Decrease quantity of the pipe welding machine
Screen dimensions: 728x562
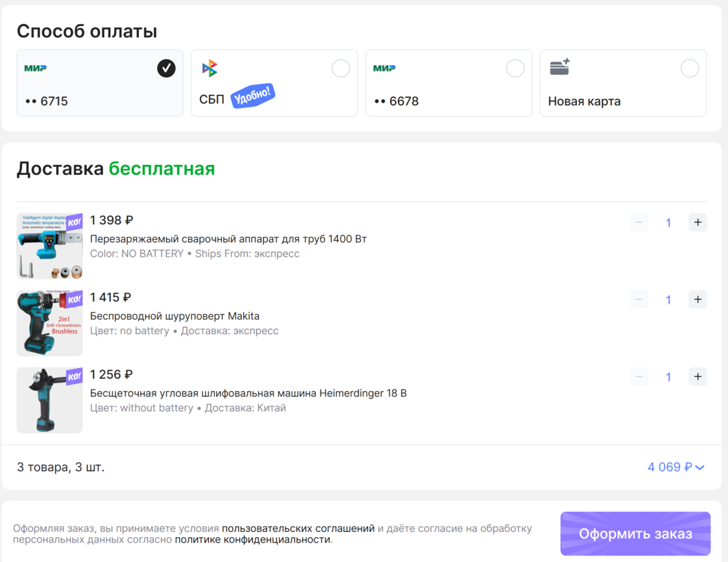pyautogui.click(x=639, y=223)
